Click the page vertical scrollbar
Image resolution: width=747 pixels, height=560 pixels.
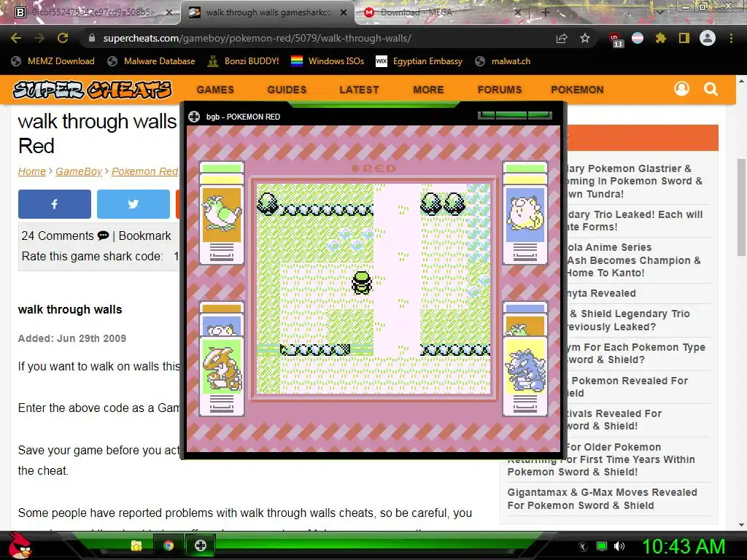point(741,207)
